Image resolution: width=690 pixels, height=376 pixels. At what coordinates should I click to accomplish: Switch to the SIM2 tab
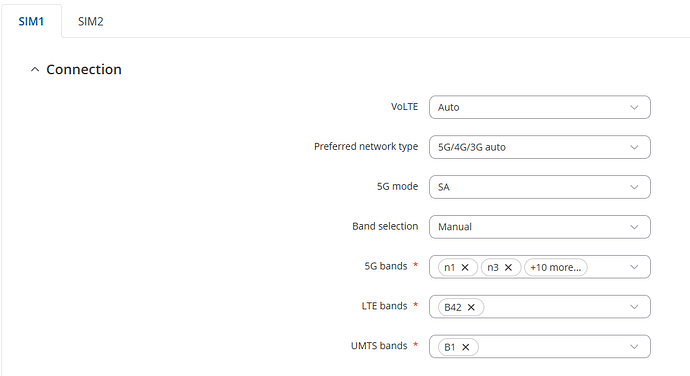click(x=91, y=22)
